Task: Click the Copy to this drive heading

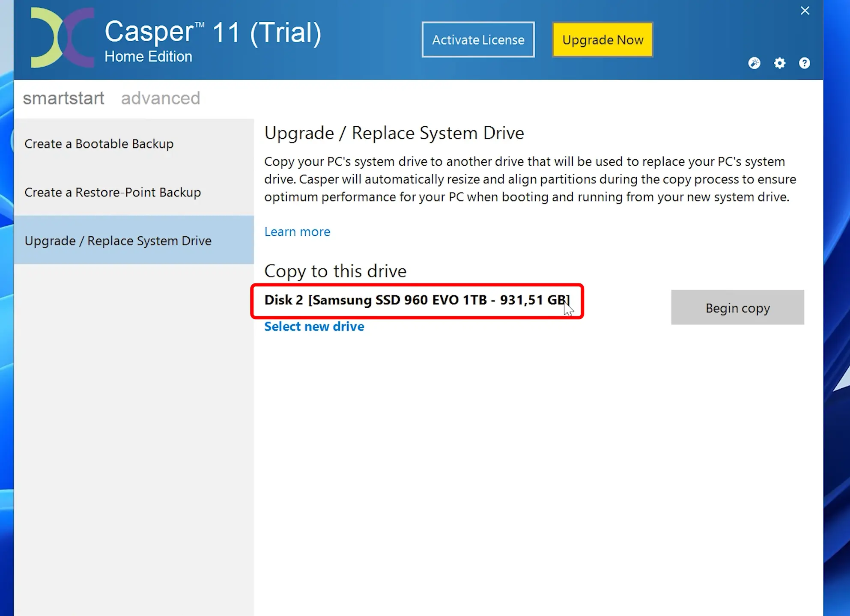Action: (335, 271)
